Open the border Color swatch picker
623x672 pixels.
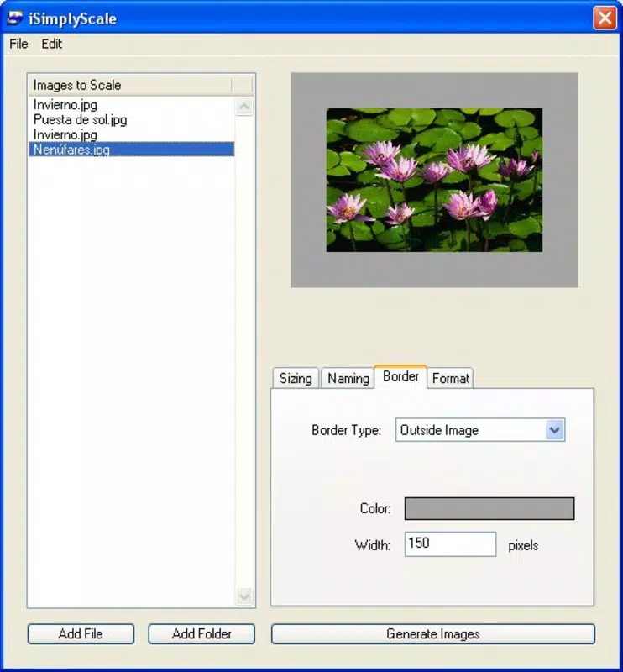pos(489,508)
